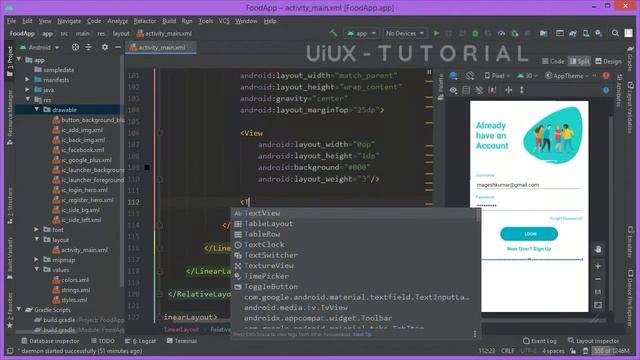Click the align horizontally icon in design toolbar

point(509,90)
